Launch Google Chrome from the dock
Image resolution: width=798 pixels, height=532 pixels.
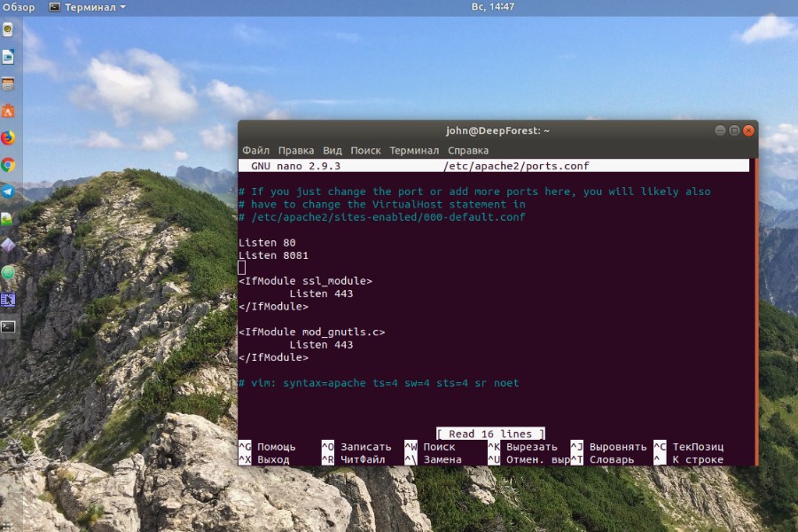pyautogui.click(x=8, y=164)
